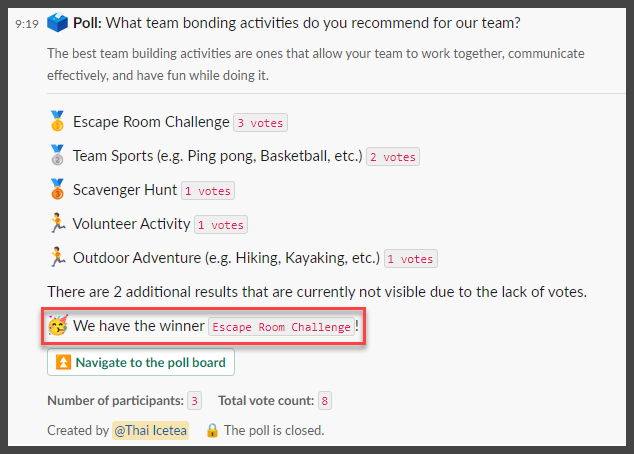Click the 3 votes badge for Escape Room

pyautogui.click(x=260, y=122)
